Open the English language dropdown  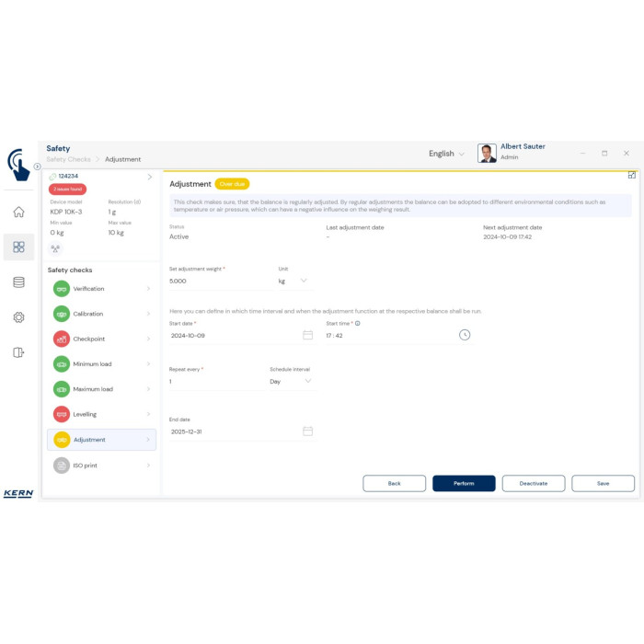[446, 154]
